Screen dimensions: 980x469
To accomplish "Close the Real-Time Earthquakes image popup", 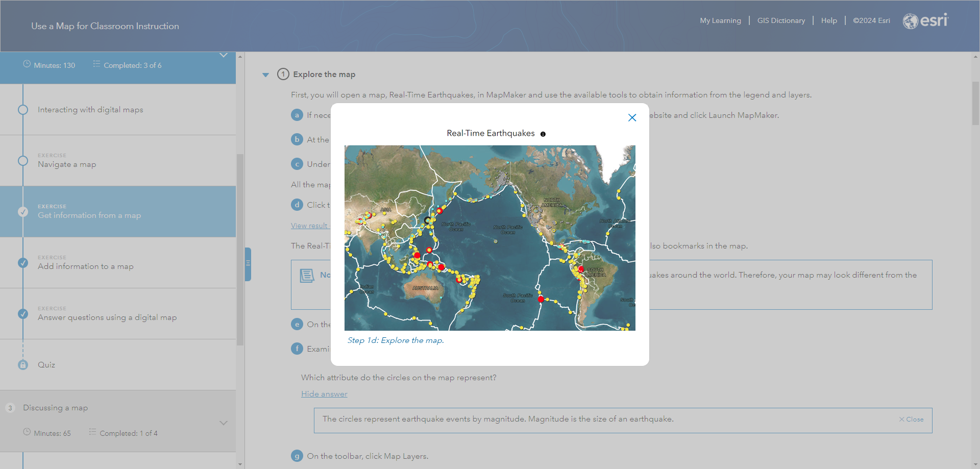I will pyautogui.click(x=632, y=118).
